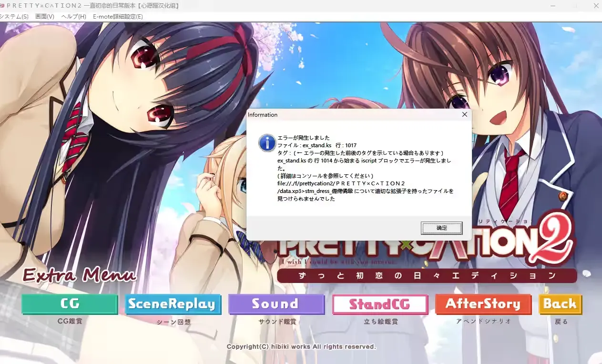The width and height of the screenshot is (602, 364).
Task: Click the copyright hibiki works text
Action: point(301,346)
